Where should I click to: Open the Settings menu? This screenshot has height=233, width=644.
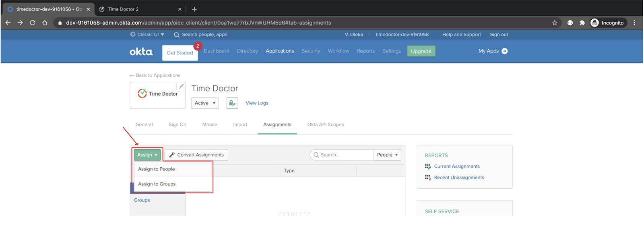coord(392,51)
